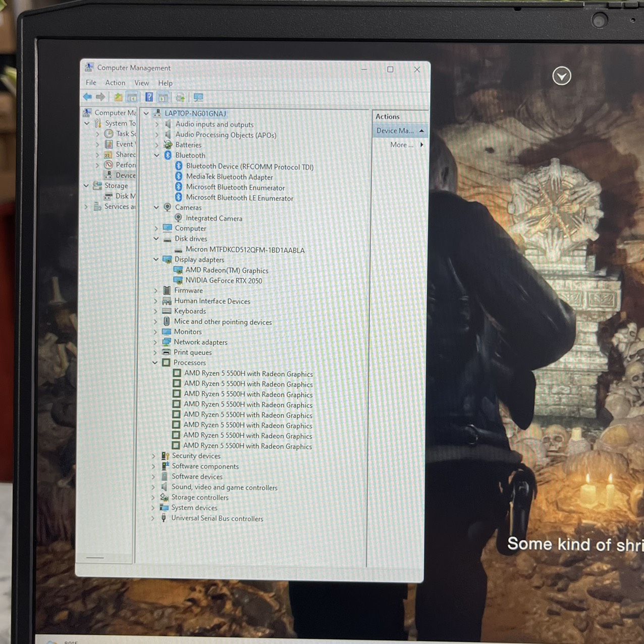Click the Bluetooth category icon
Screen dimensions: 644x644
(x=168, y=155)
